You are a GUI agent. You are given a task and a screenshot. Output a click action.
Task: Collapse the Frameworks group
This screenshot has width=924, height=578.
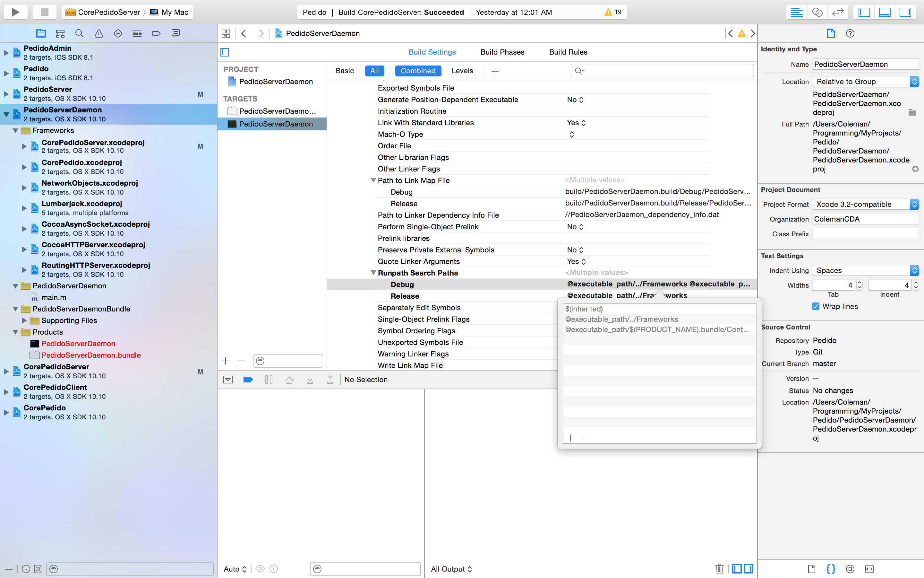click(15, 131)
